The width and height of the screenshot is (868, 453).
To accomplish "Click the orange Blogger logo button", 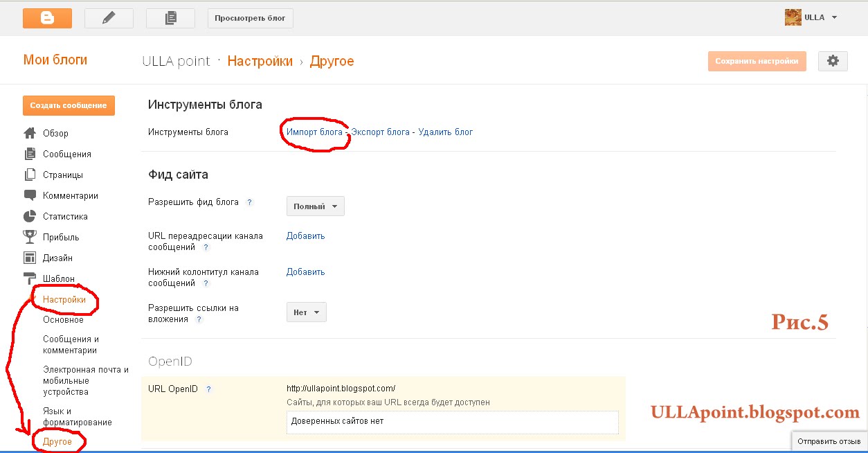I will click(x=47, y=18).
